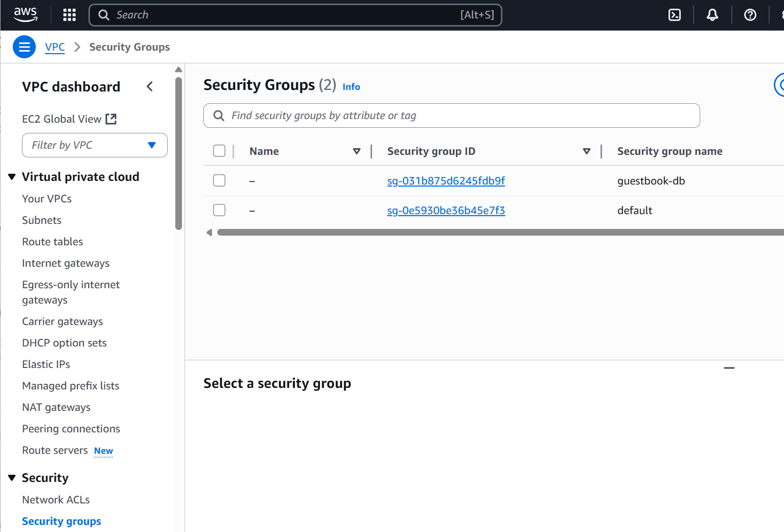Go to Subnets in the sidebar

tap(41, 220)
